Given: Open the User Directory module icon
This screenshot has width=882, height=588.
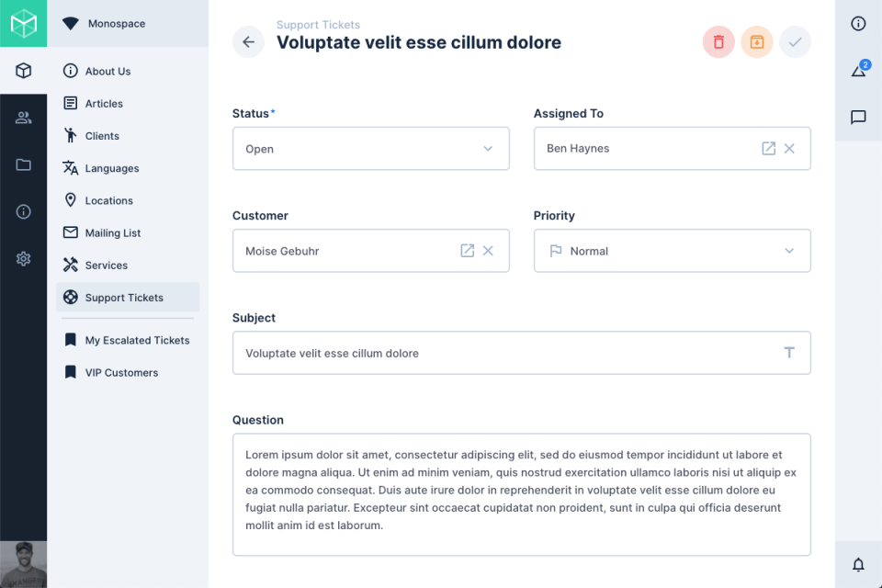Looking at the screenshot, I should tap(23, 118).
